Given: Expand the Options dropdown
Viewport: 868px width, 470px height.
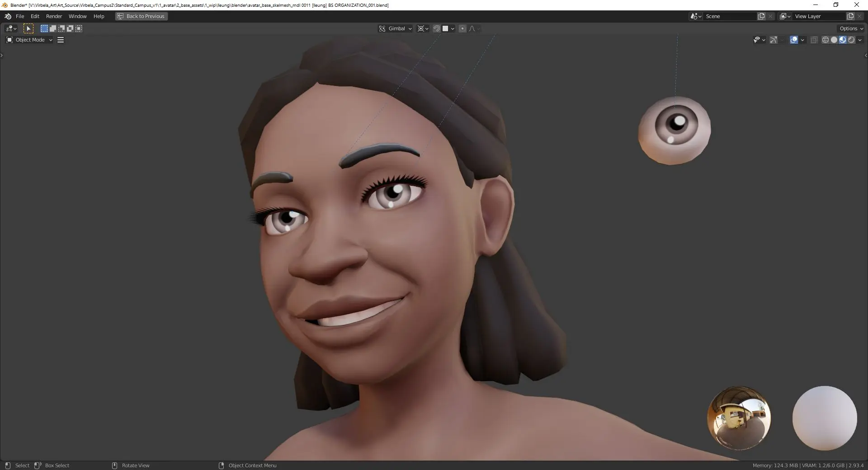Looking at the screenshot, I should (x=851, y=28).
